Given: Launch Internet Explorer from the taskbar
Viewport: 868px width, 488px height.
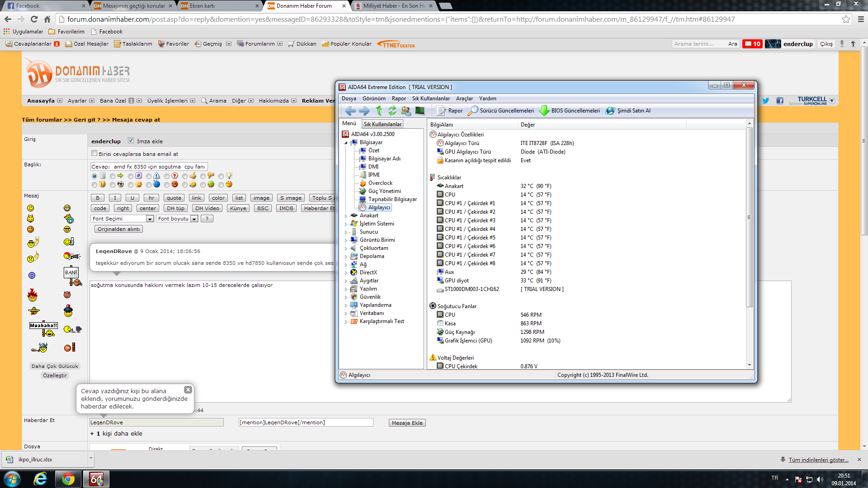Looking at the screenshot, I should pos(40,479).
